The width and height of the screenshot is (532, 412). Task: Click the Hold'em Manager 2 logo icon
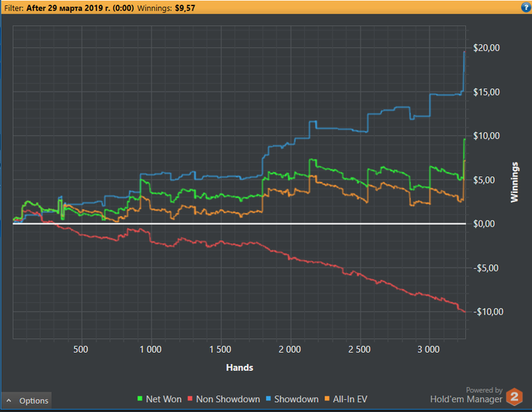point(515,397)
